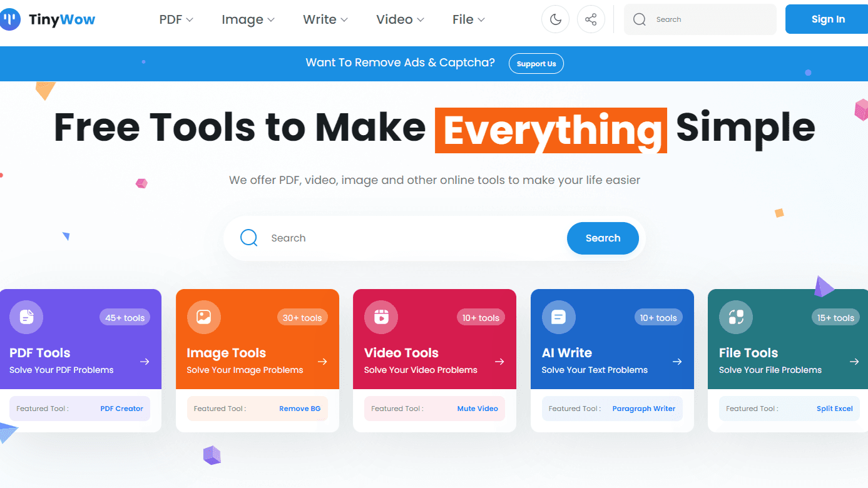Viewport: 868px width, 488px height.
Task: Open the File dropdown
Action: tap(467, 19)
